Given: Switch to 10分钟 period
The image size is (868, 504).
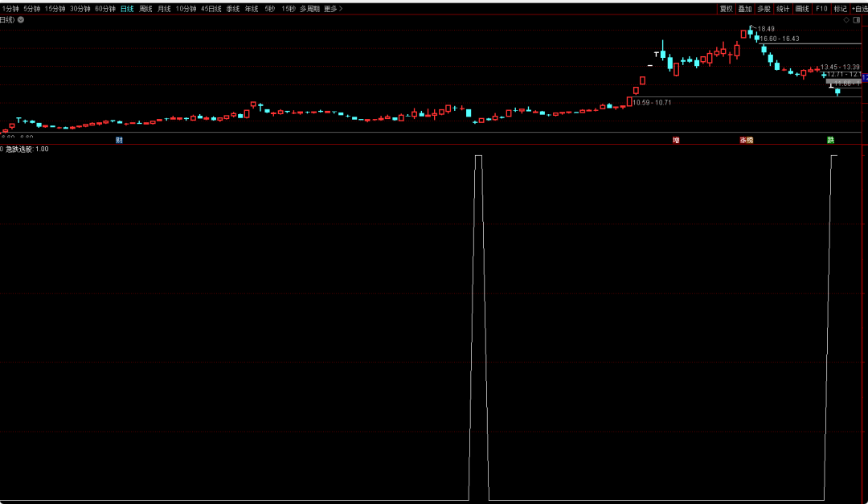Looking at the screenshot, I should click(186, 9).
